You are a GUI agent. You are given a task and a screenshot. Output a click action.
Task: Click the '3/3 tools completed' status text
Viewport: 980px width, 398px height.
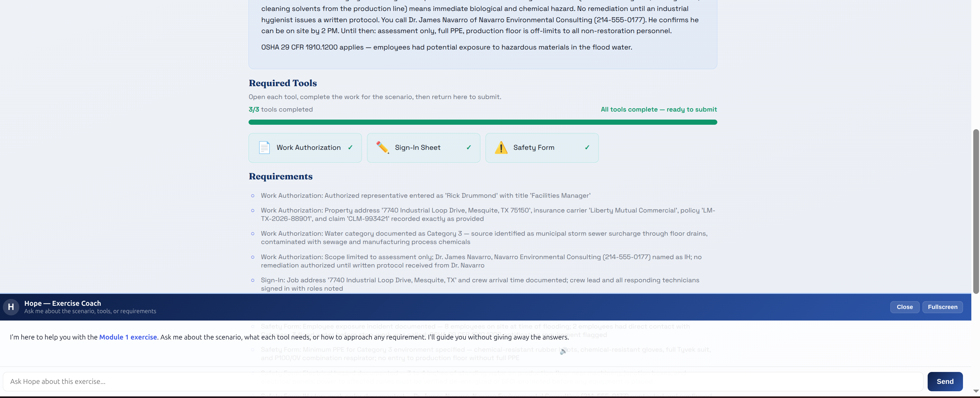coord(281,109)
